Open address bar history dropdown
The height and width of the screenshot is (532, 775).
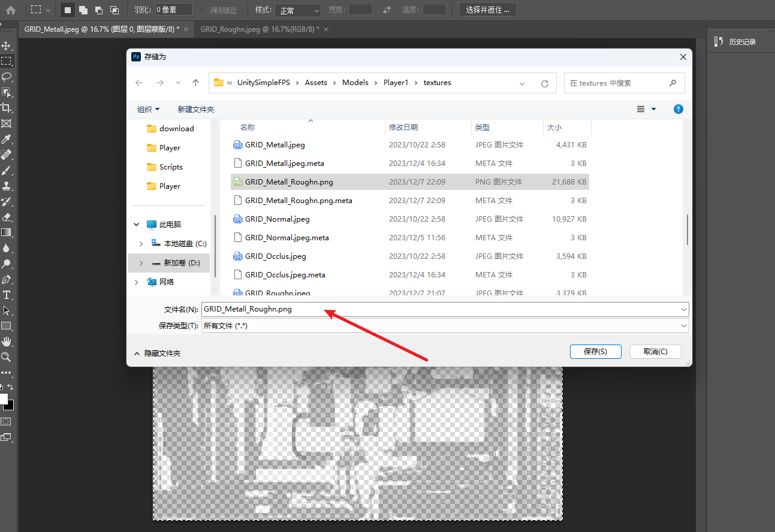pyautogui.click(x=522, y=83)
